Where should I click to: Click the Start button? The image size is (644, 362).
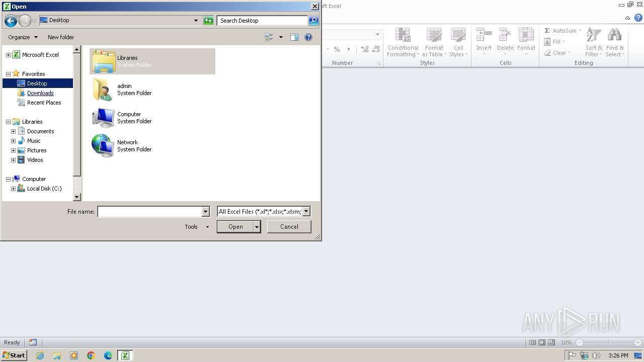(14, 355)
